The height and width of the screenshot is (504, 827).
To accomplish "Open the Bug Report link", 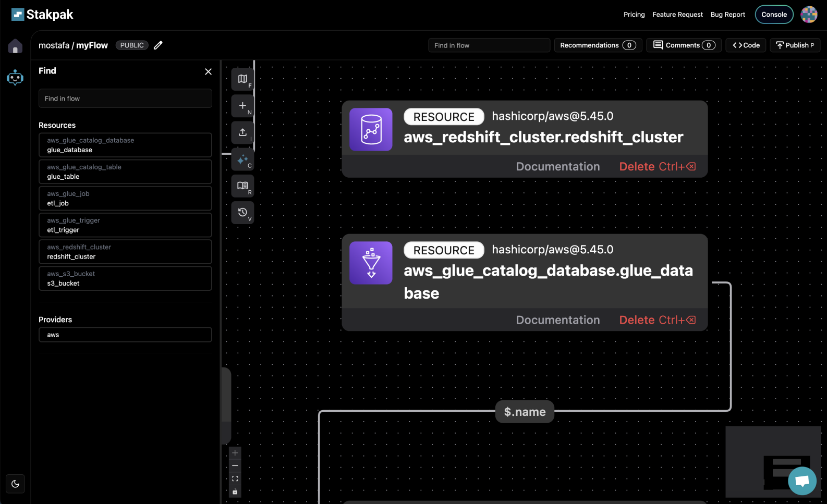I will [x=727, y=15].
